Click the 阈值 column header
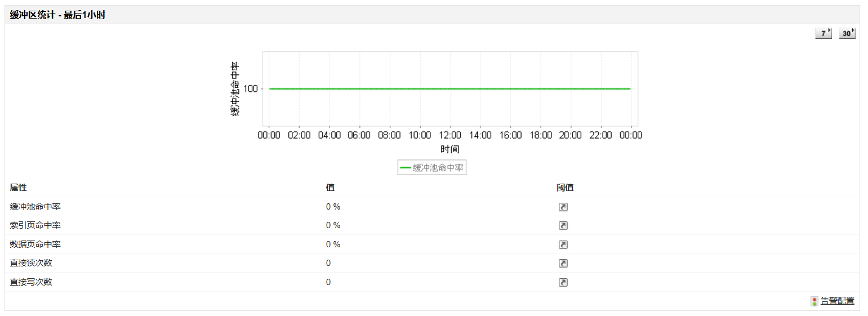 565,188
